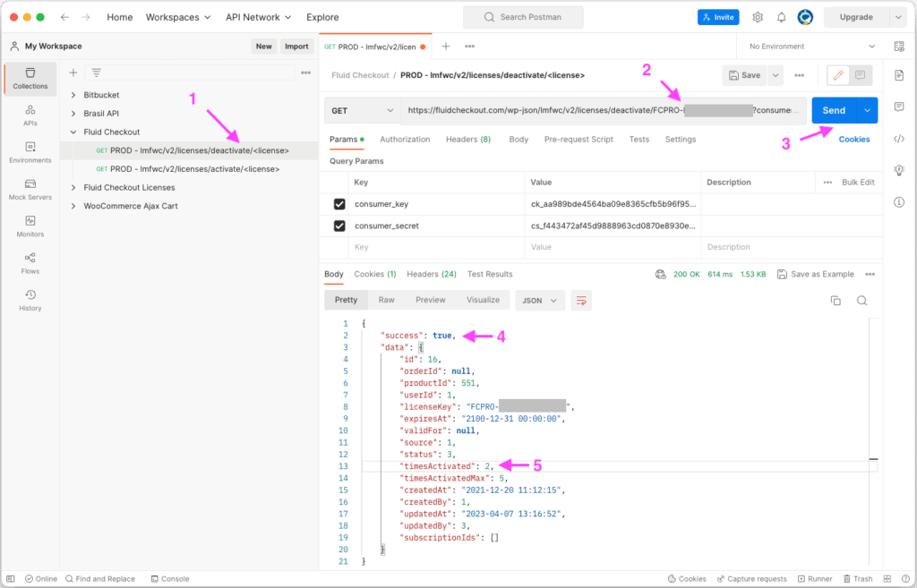Open the settings gear icon
Viewport: 917px width, 588px height.
click(758, 18)
